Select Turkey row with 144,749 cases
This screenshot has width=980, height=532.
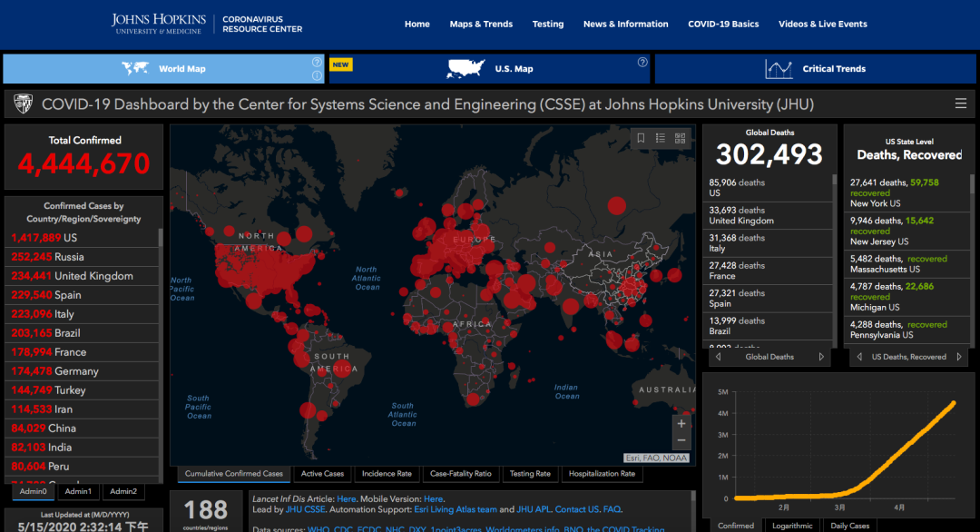(x=82, y=390)
